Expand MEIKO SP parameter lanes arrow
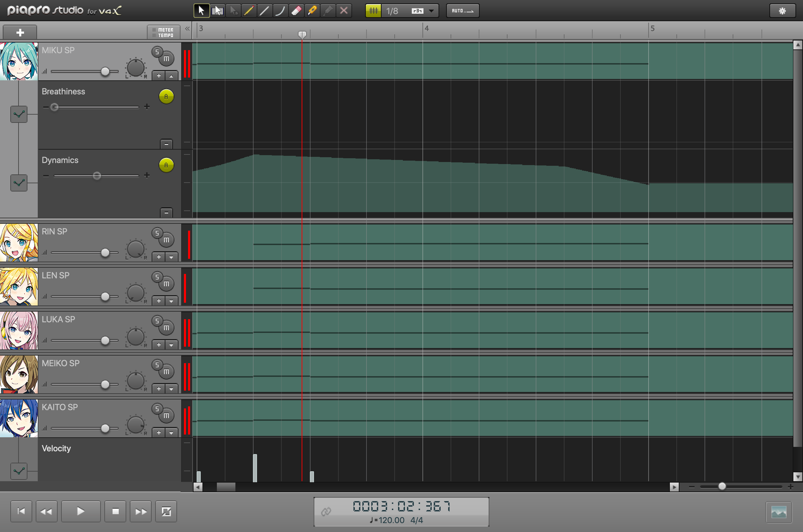 pos(171,389)
